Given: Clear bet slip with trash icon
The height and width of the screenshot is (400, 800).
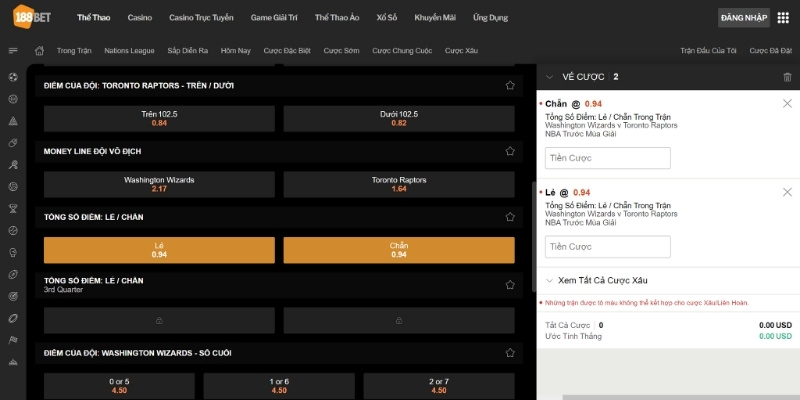Looking at the screenshot, I should pos(787,77).
